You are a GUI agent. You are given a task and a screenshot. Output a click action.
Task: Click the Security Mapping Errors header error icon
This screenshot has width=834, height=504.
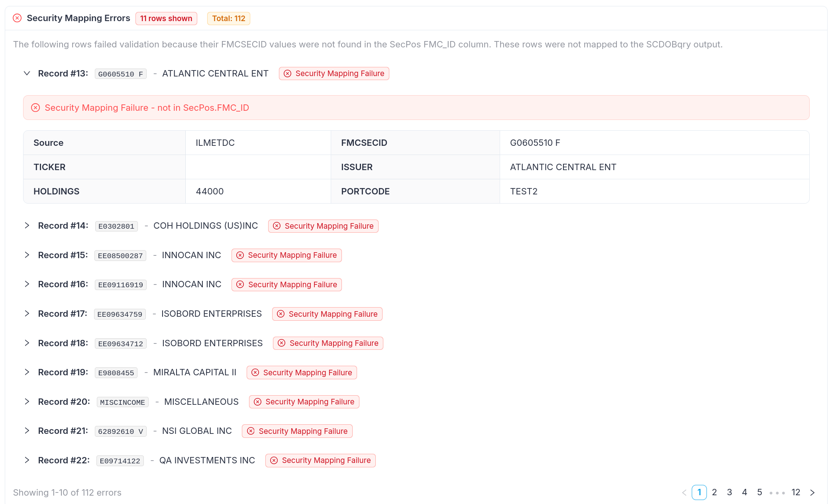pos(17,18)
